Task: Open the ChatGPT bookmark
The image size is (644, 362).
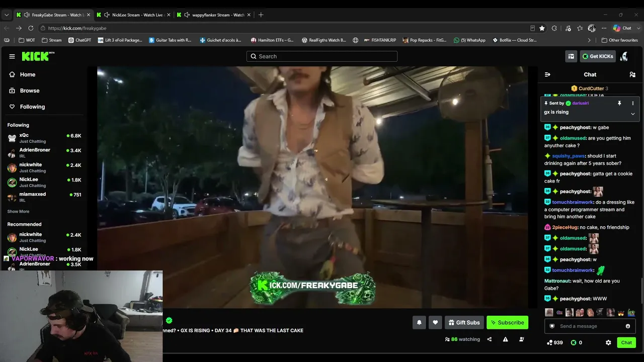Action: (x=79, y=40)
